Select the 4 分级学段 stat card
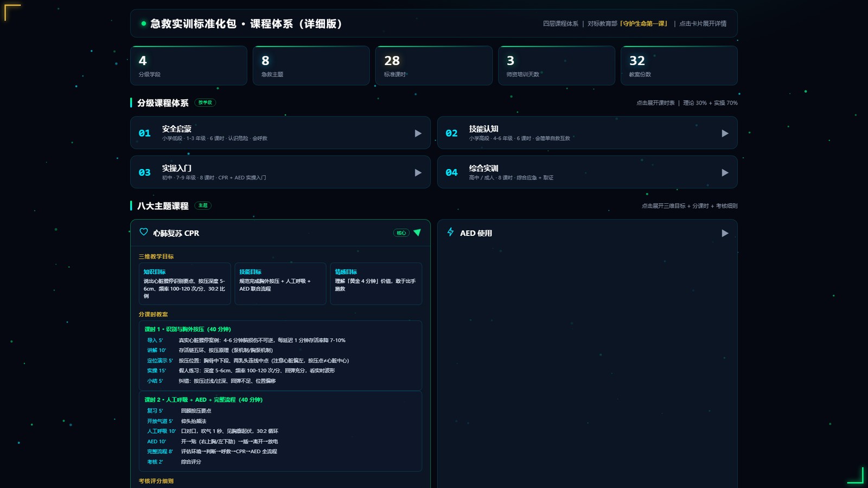This screenshot has height=488, width=868. tap(189, 66)
